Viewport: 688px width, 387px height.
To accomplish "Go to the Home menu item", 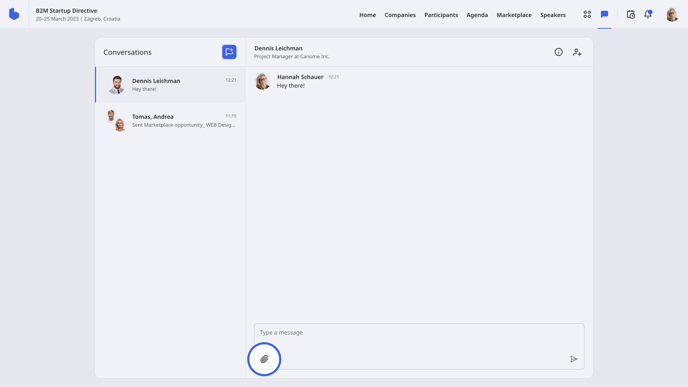I will (367, 15).
